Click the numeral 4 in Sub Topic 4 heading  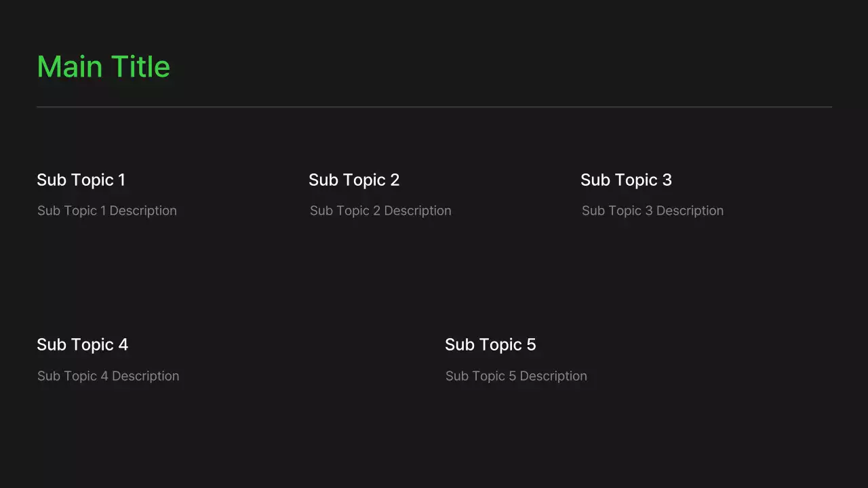coord(123,344)
